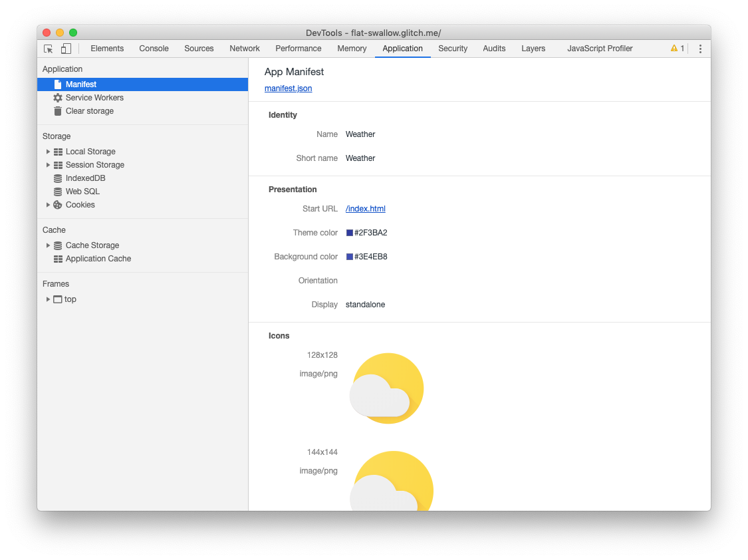Click the 128x128 weather icon thumbnail
748x560 pixels.
click(x=386, y=388)
